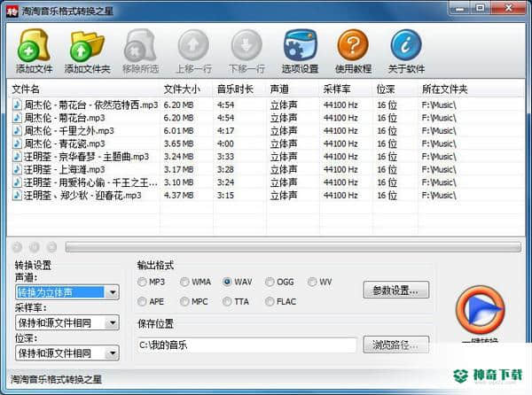The width and height of the screenshot is (532, 395).
Task: Maximize the window
Action: point(480,8)
